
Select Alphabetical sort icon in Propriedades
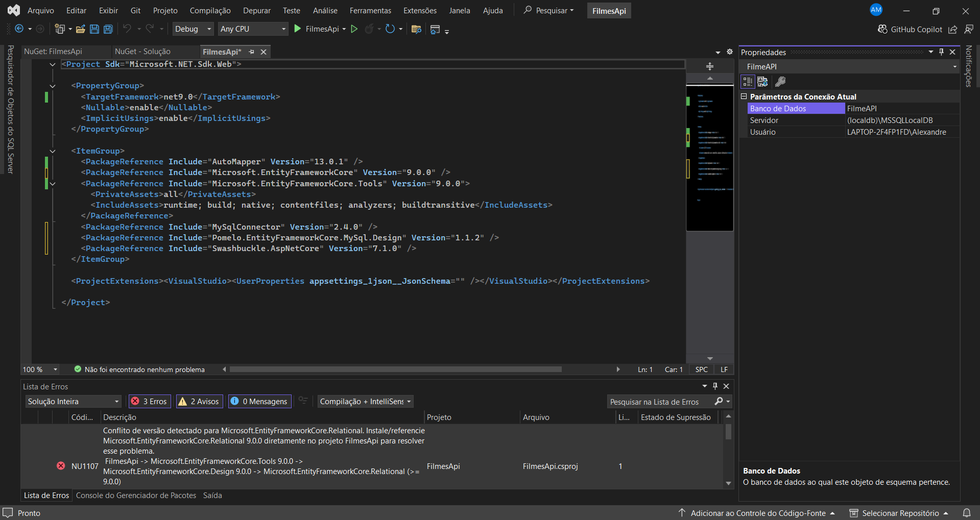point(763,82)
